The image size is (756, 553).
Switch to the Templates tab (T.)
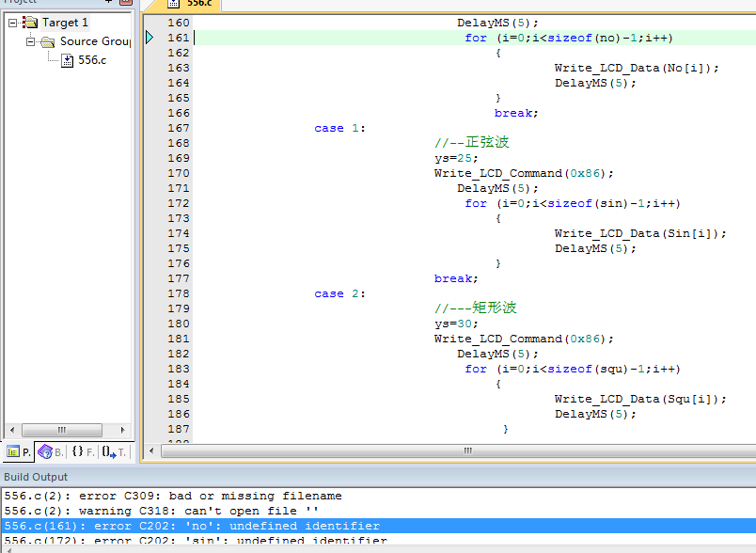114,451
